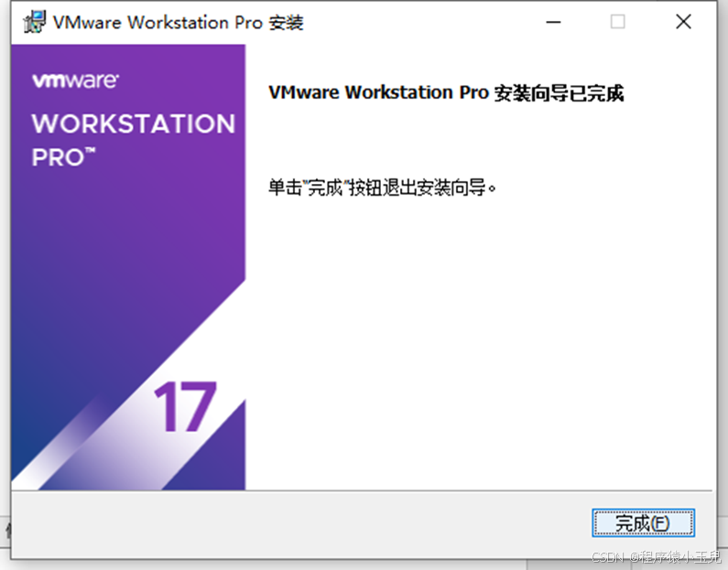This screenshot has width=728, height=570.
Task: Click the WORKSTATION word in banner
Action: click(x=134, y=124)
